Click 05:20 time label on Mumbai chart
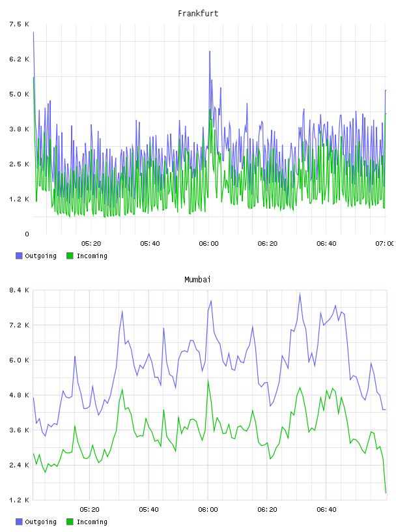The width and height of the screenshot is (396, 532). coord(89,510)
